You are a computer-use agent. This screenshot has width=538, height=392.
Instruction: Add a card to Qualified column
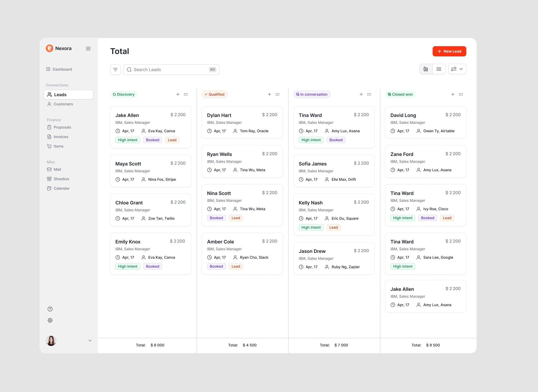tap(270, 94)
